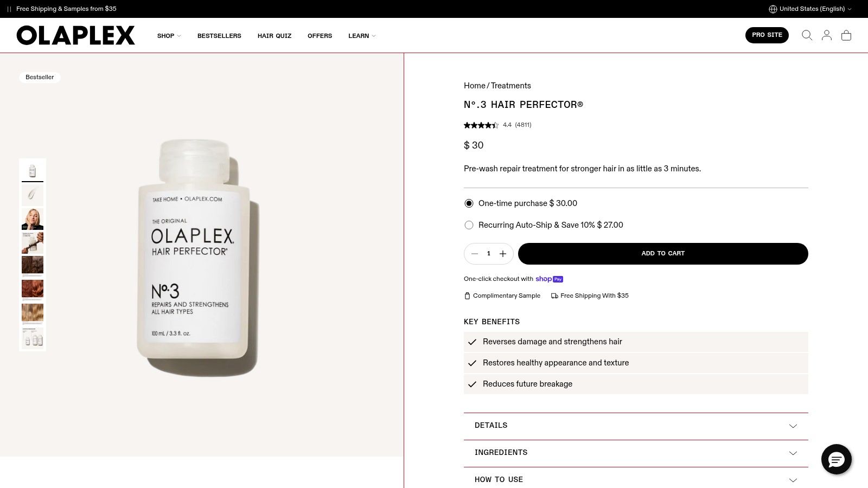Image resolution: width=868 pixels, height=488 pixels.
Task: Change region from United States (English)
Action: pos(810,9)
